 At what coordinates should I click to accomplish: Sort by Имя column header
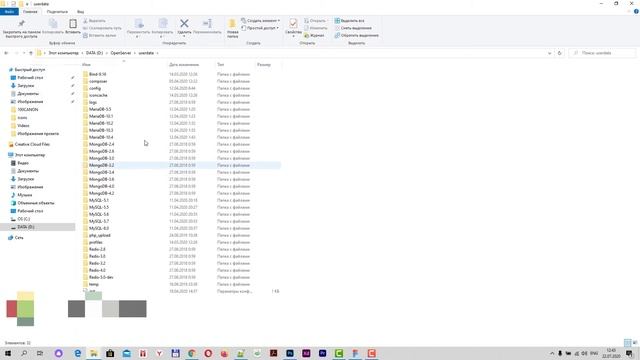[x=86, y=64]
